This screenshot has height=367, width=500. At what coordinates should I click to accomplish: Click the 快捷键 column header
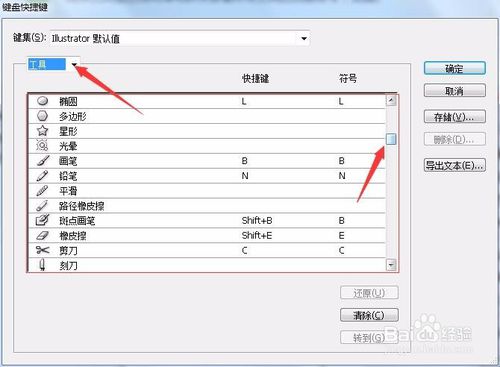[255, 79]
